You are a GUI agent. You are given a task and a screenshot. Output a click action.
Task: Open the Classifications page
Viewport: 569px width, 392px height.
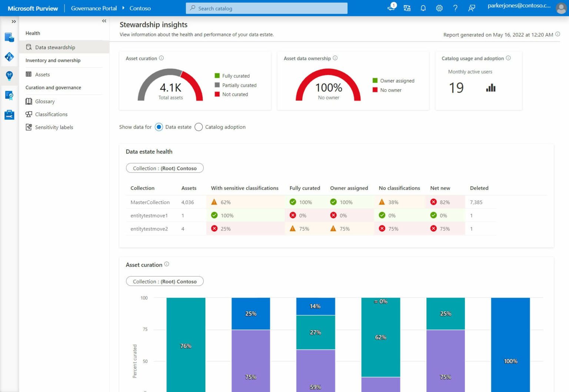(x=51, y=114)
